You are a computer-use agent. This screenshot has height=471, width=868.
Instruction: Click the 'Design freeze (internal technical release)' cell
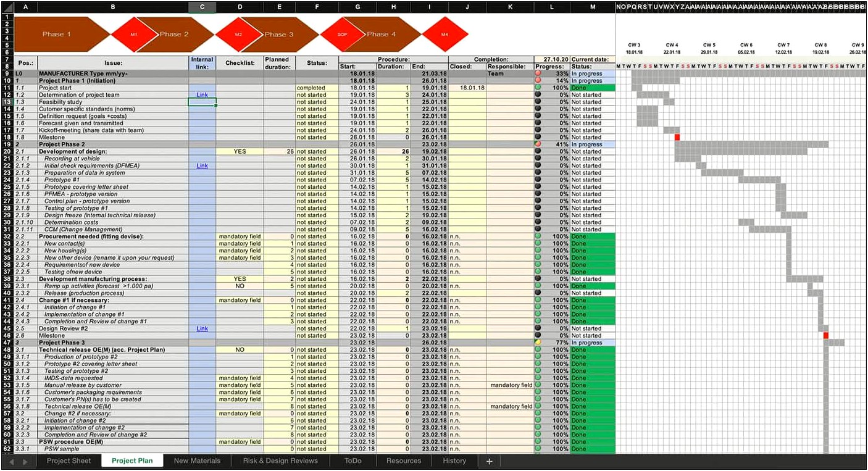click(x=113, y=215)
